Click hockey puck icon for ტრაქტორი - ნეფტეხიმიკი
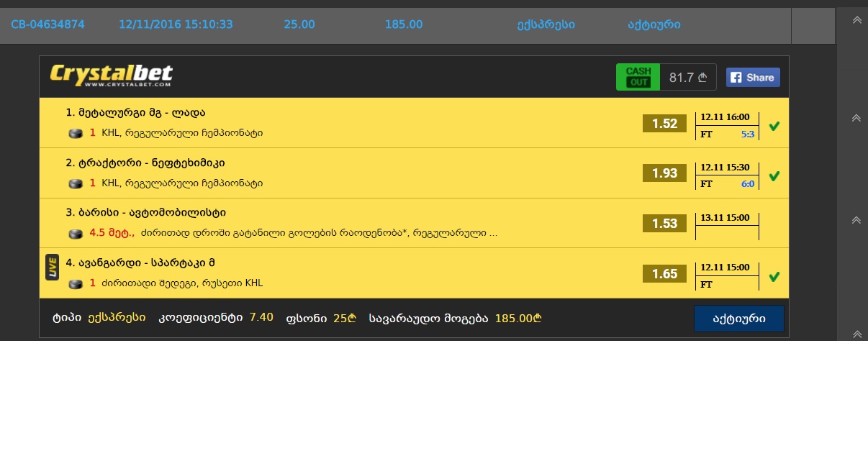The width and height of the screenshot is (868, 466). [76, 183]
